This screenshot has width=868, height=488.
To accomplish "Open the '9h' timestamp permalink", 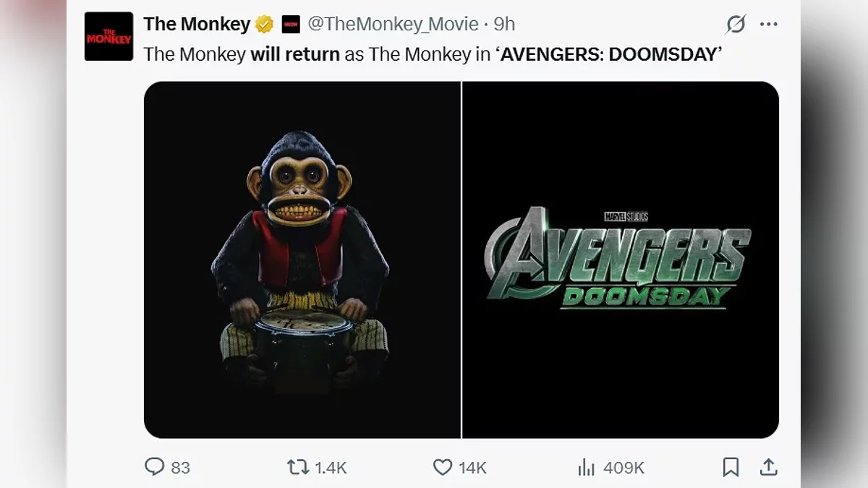I will pyautogui.click(x=504, y=25).
